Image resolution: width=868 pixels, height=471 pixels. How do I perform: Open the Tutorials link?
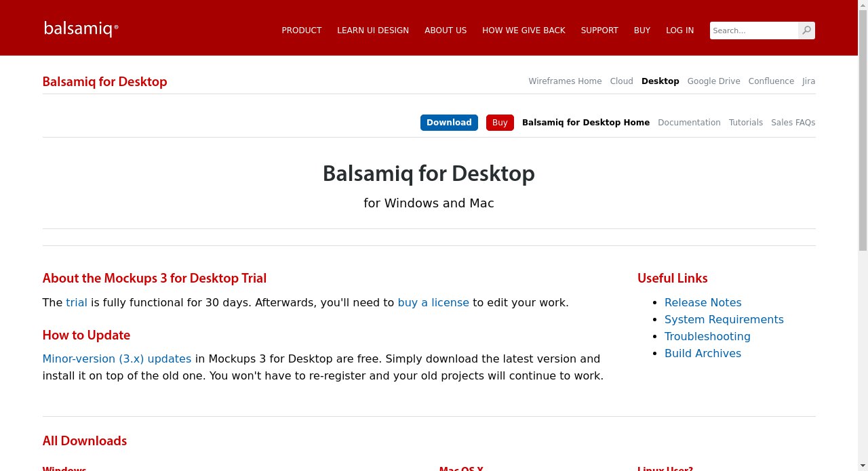745,123
